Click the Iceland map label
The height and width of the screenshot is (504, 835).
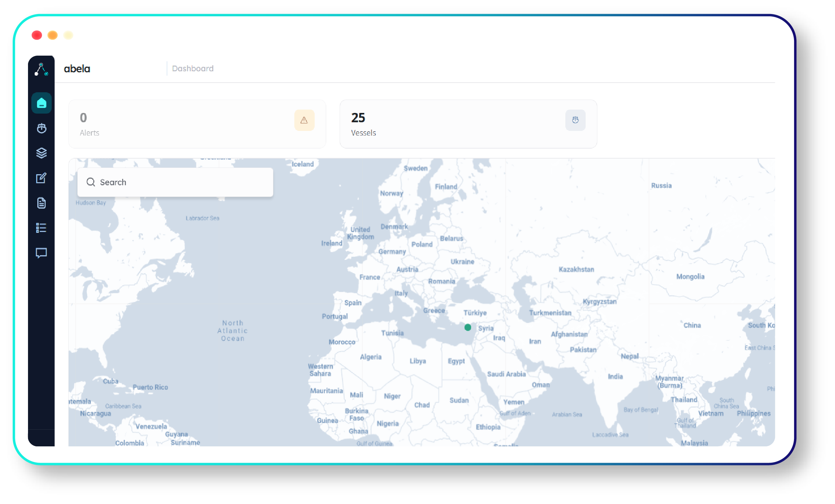303,164
